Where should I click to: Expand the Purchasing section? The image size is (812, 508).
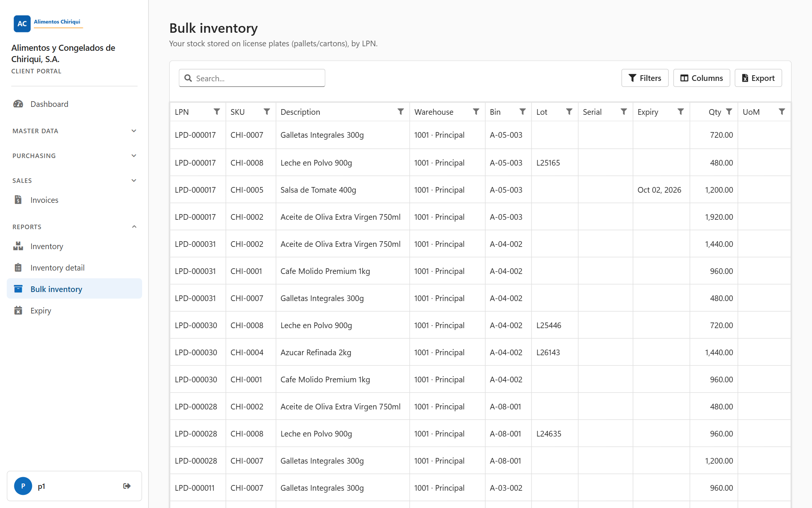click(x=74, y=156)
